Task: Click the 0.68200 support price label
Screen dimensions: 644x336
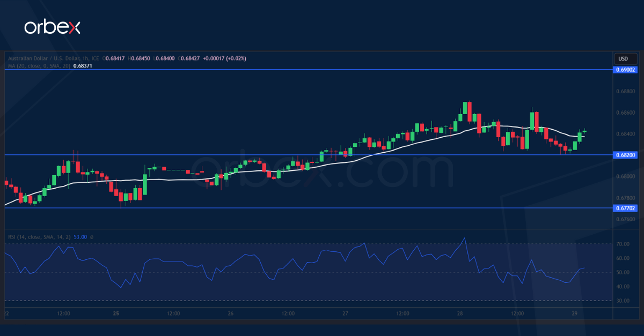Action: [x=625, y=155]
